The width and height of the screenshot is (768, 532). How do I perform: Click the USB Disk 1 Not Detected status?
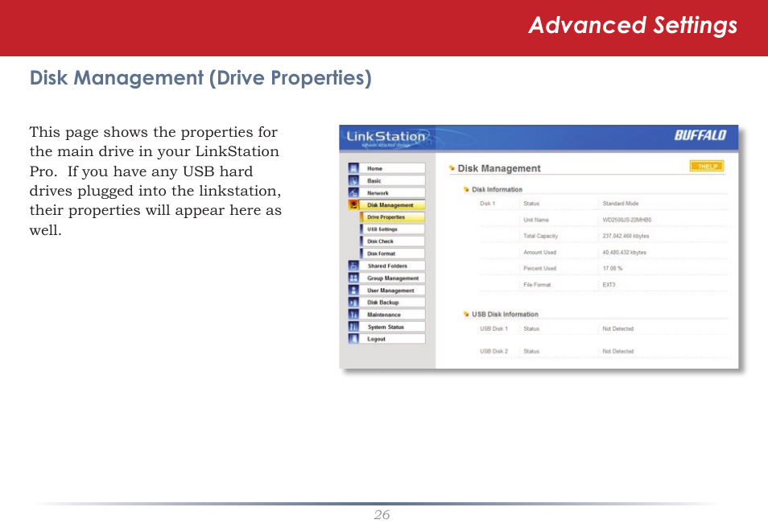617,328
